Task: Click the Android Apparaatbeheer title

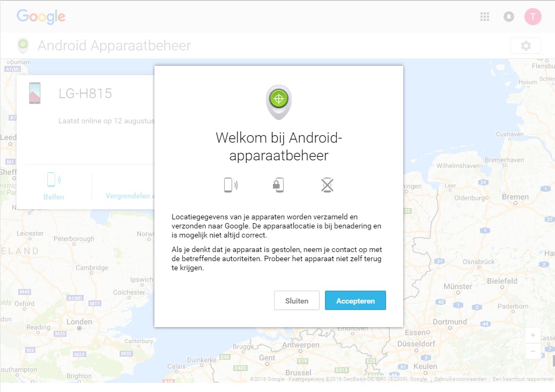Action: click(x=114, y=46)
